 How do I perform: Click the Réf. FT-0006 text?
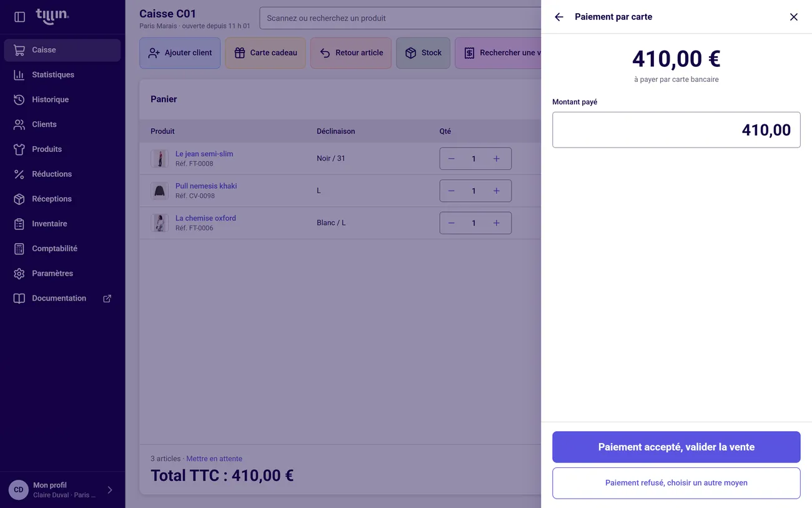194,228
